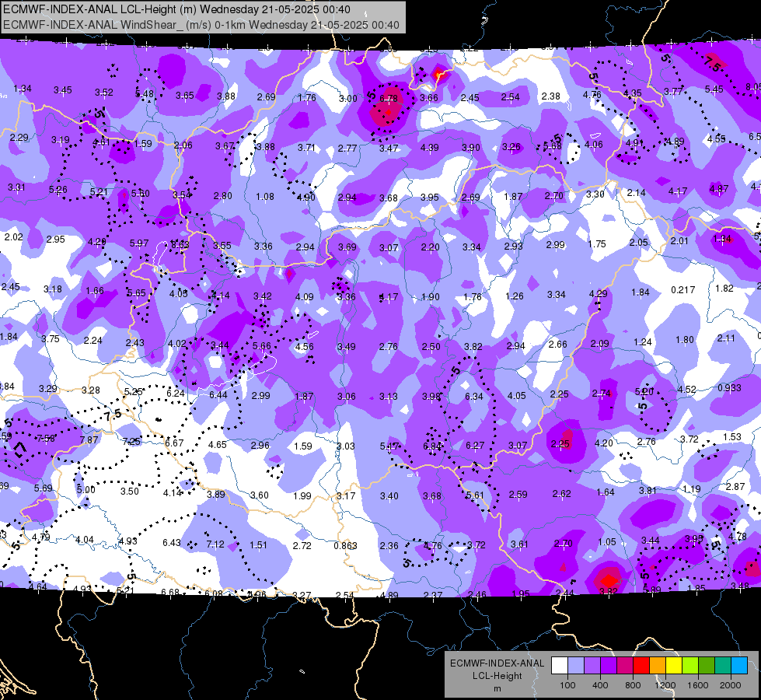Click the medium purple legend swatch
Image resolution: width=761 pixels, height=700 pixels.
[592, 666]
